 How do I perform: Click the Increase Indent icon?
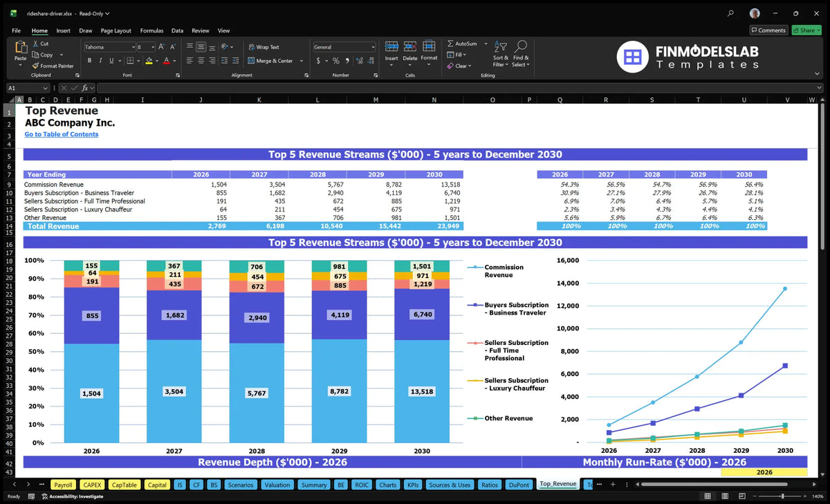tap(236, 61)
